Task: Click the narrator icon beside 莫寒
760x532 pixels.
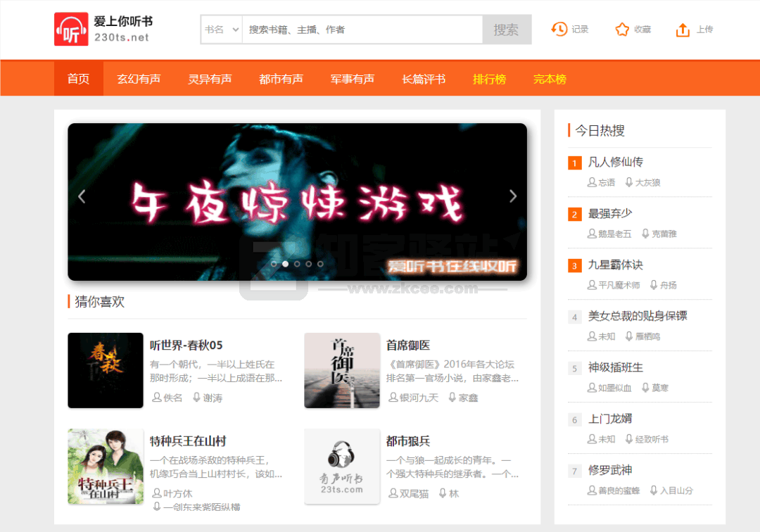Action: click(645, 387)
